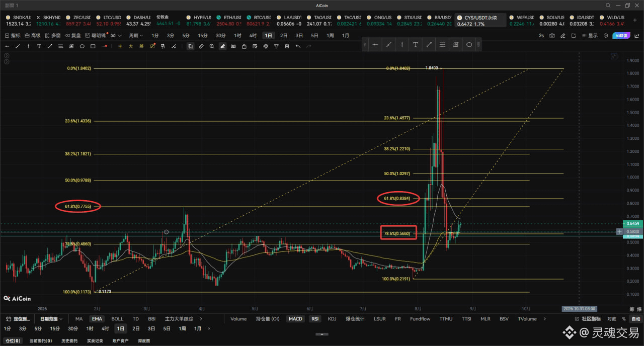644x346 pixels.
Task: Select the parallel lines tool in left toolbar
Action: [60, 46]
